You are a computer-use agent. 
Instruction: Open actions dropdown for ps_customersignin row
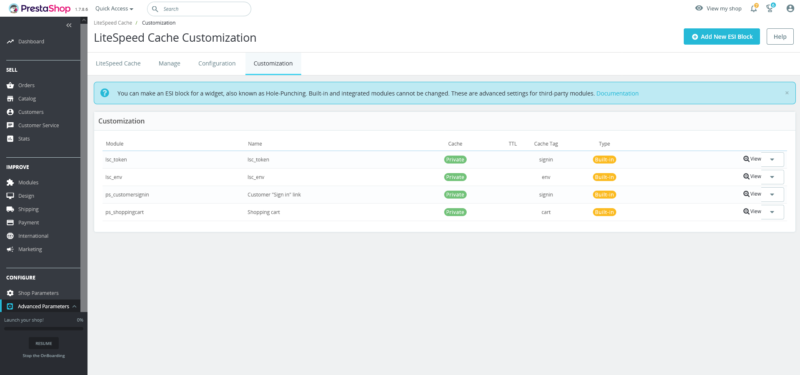772,194
